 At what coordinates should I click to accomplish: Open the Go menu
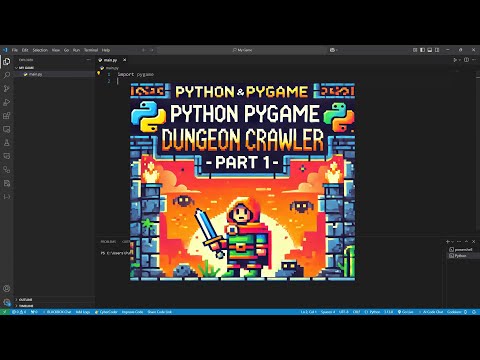coord(66,50)
